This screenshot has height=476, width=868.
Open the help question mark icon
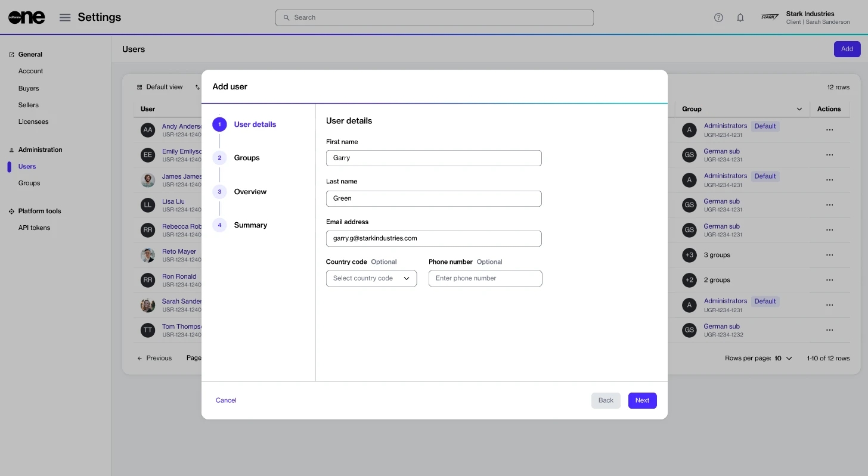[718, 17]
